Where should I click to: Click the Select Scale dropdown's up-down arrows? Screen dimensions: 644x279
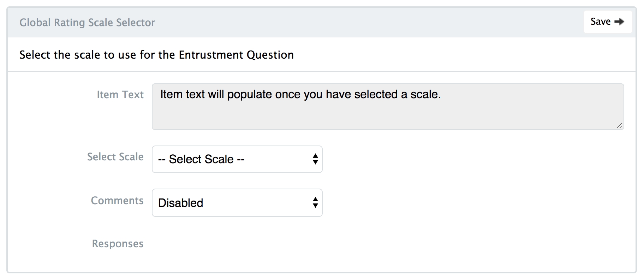[315, 159]
